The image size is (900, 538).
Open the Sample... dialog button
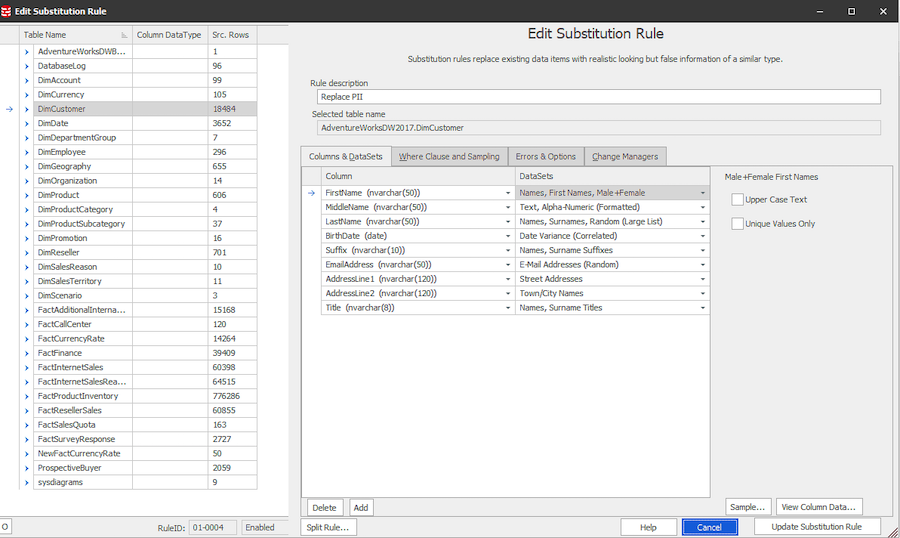748,507
